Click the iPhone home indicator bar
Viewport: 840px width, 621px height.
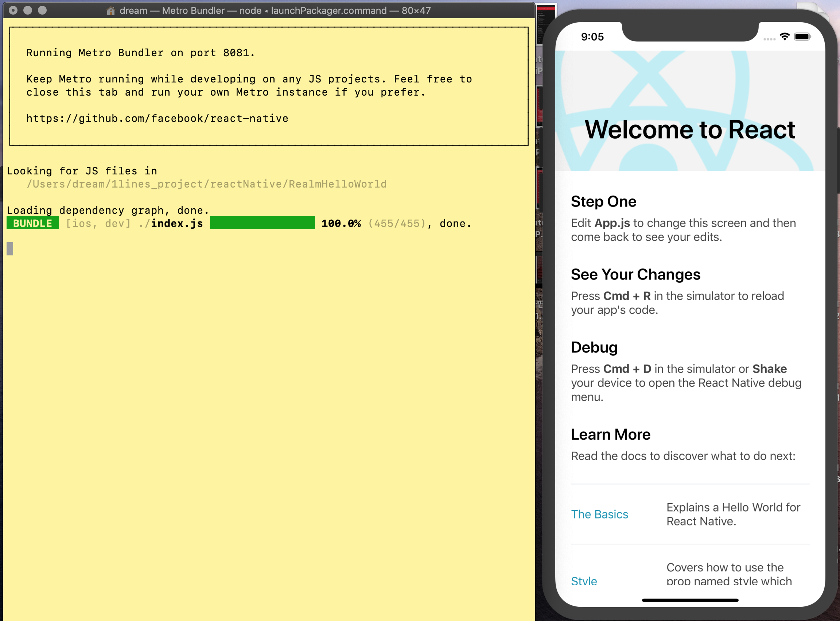(690, 600)
